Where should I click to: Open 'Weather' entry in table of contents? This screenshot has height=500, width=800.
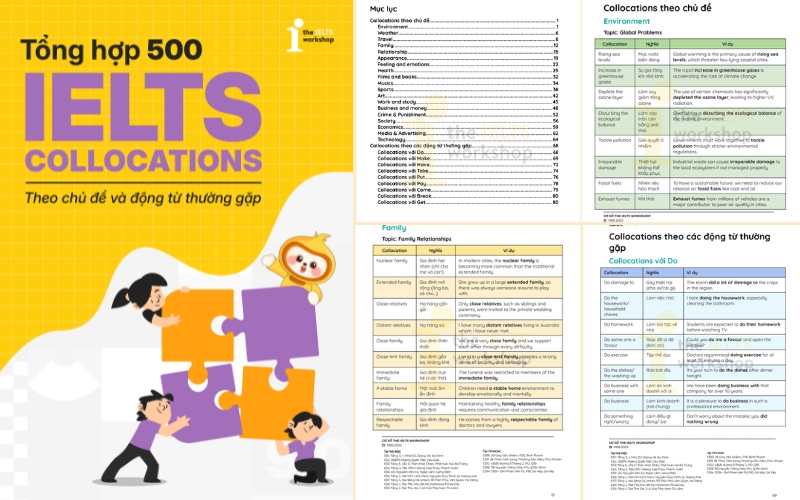[x=468, y=33]
